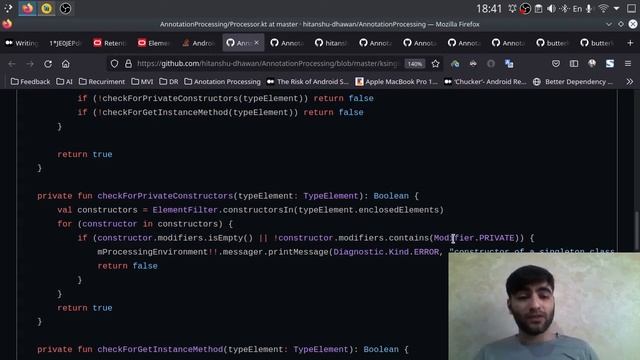Open The Risk of Android S... bookmark
Screen dimensions: 640x360
click(x=307, y=82)
